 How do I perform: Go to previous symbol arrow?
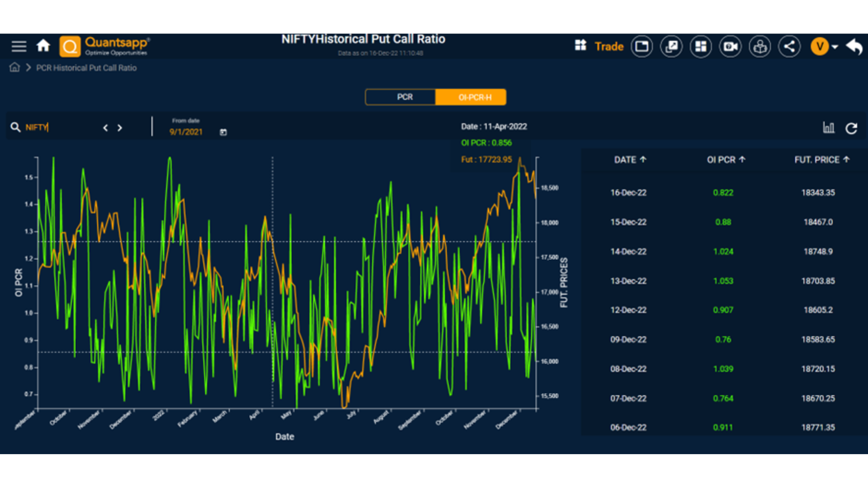tap(105, 128)
